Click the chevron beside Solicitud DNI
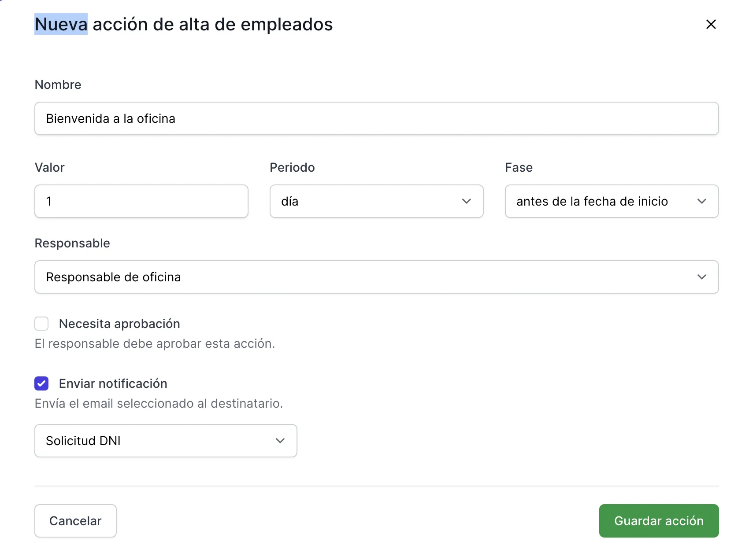The height and width of the screenshot is (560, 749). pyautogui.click(x=280, y=441)
